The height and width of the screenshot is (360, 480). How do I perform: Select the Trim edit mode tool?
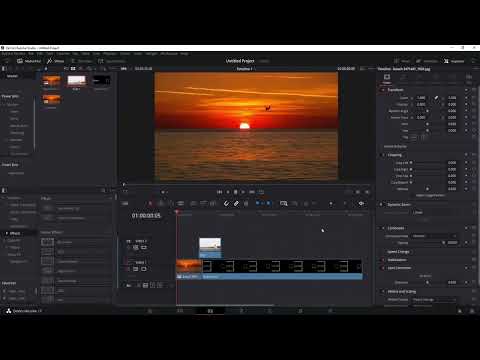161,203
